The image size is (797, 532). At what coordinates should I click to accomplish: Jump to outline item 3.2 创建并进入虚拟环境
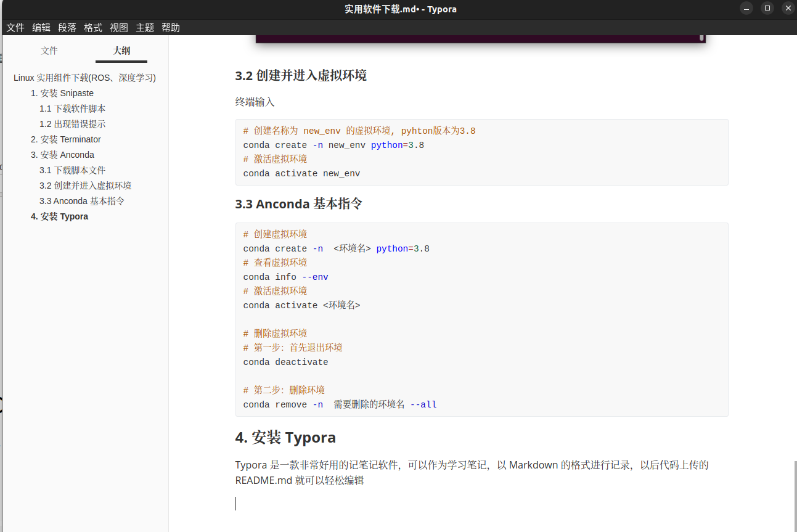coord(86,186)
